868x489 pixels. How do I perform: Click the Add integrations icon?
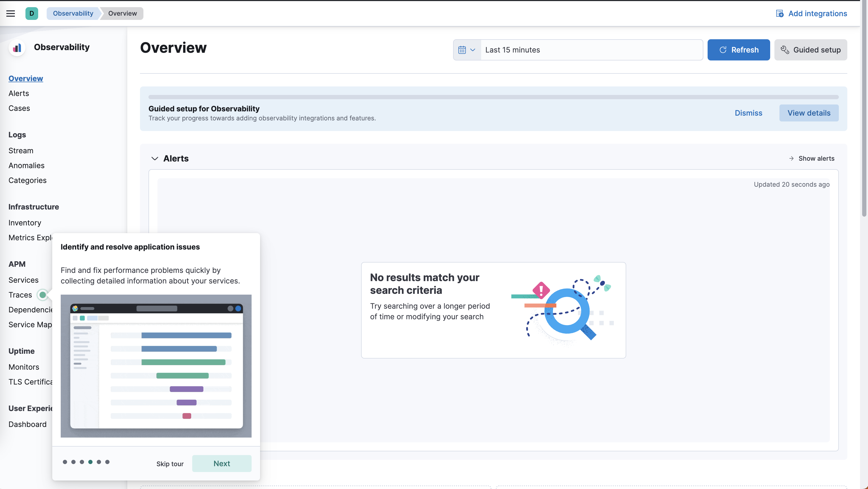780,14
